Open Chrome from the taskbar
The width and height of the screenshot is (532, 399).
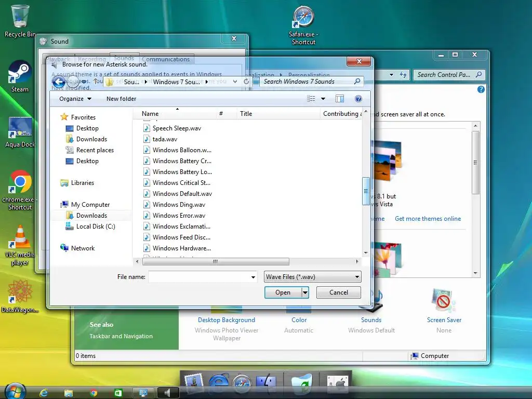94,393
